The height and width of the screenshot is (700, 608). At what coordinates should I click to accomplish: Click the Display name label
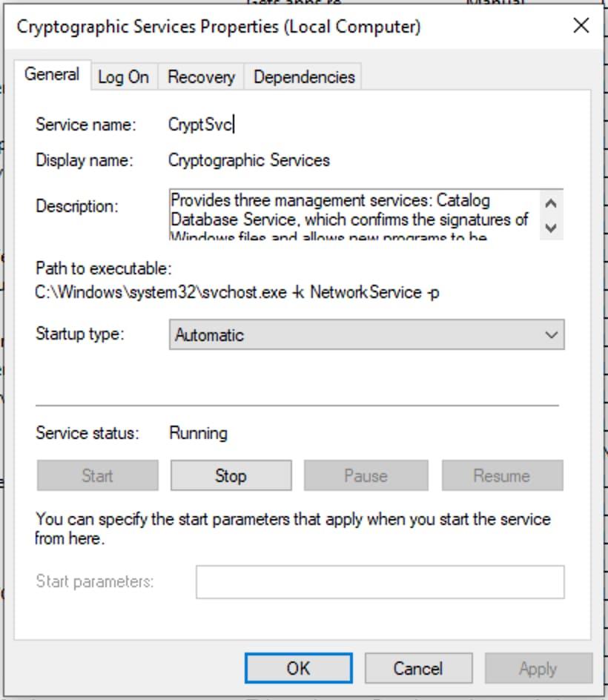(x=85, y=160)
